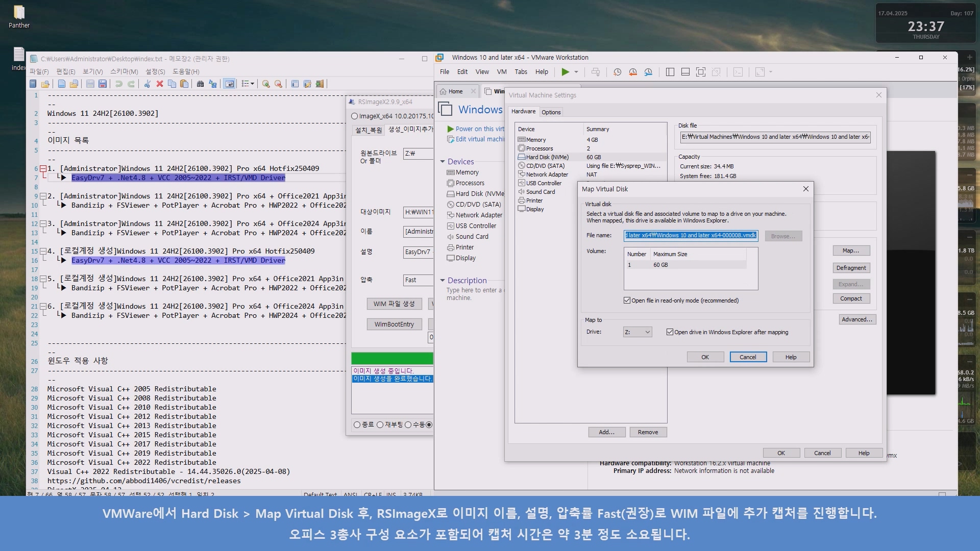Select Hard Disk (NVMe) in the device list
Viewport: 980px width, 551px height.
coord(591,157)
